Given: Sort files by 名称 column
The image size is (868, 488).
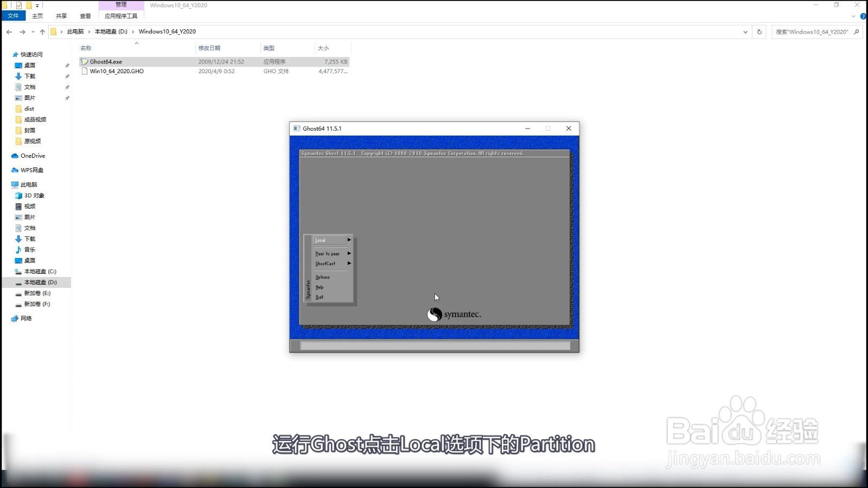Looking at the screenshot, I should tap(86, 48).
